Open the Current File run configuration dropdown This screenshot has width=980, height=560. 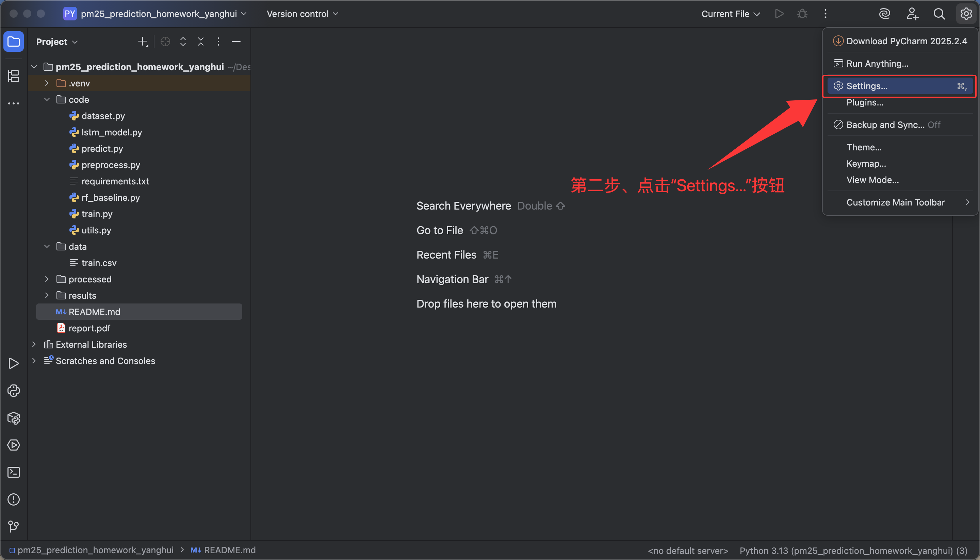[x=730, y=14]
